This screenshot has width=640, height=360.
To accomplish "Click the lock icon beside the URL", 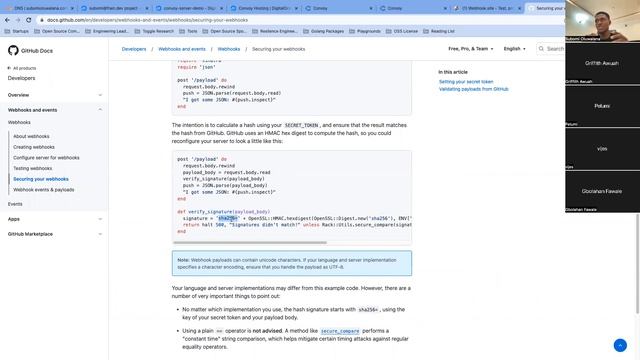I will (x=42, y=20).
